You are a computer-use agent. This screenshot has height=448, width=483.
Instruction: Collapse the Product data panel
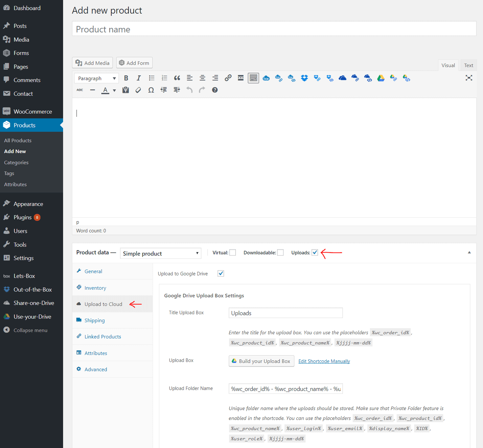(469, 253)
